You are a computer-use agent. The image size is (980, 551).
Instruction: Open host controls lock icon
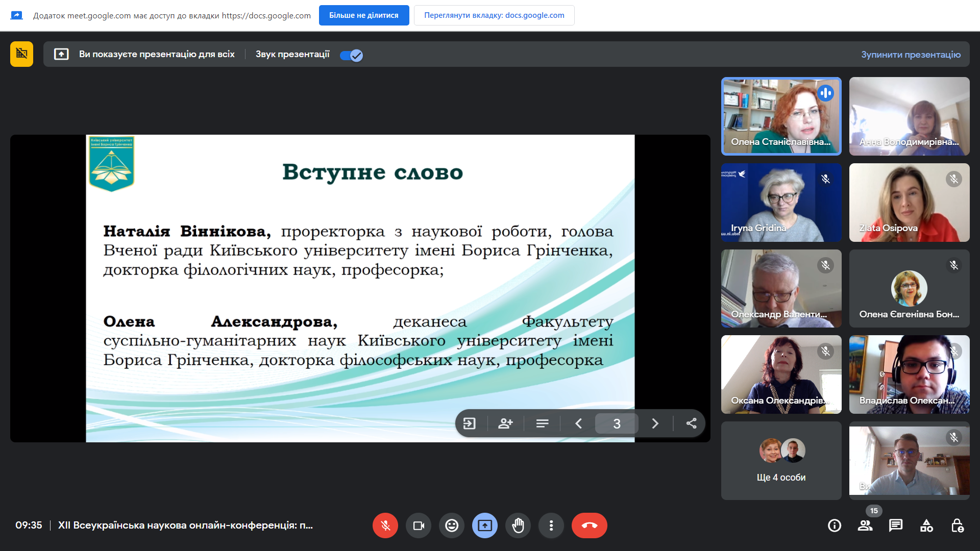[x=957, y=525]
